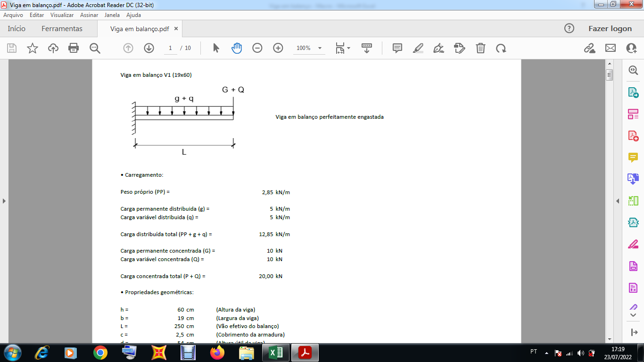Click scrollbar down arrow
644x362 pixels.
click(x=609, y=339)
